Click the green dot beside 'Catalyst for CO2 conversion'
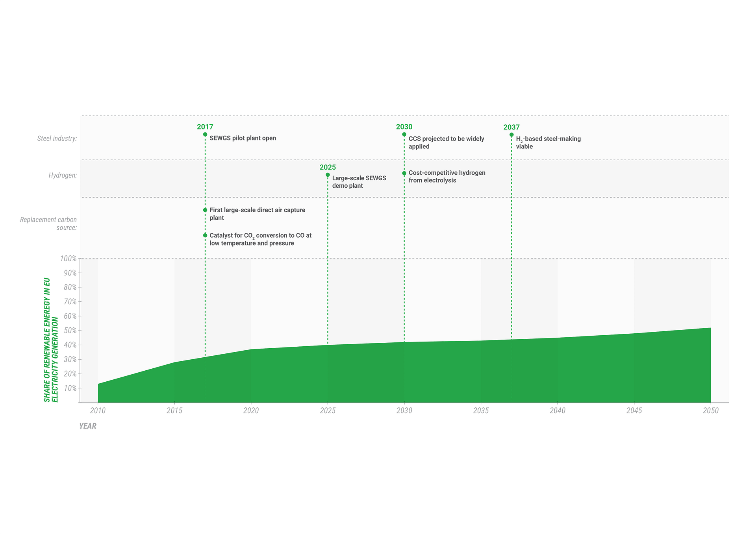Viewport: 756px width, 534px height. [x=205, y=235]
